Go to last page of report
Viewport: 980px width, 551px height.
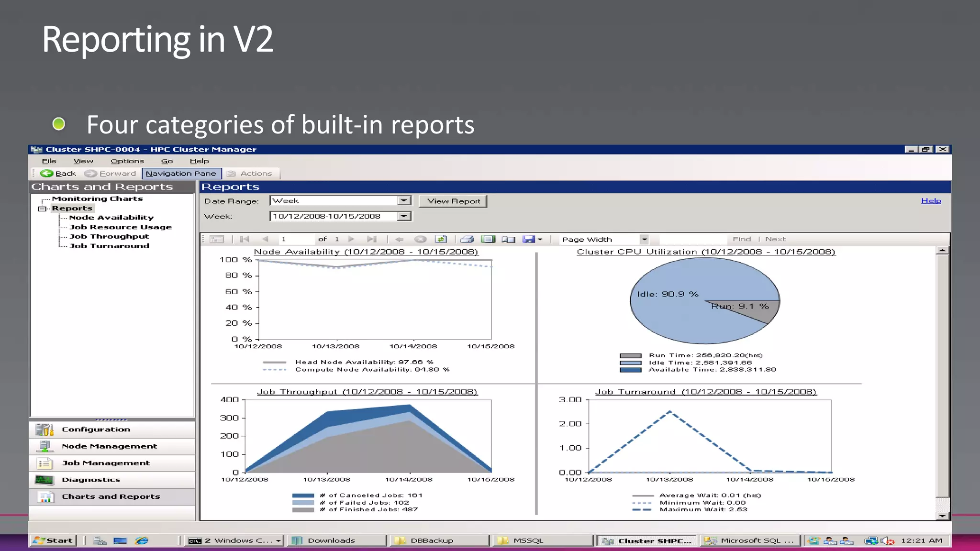tap(372, 239)
